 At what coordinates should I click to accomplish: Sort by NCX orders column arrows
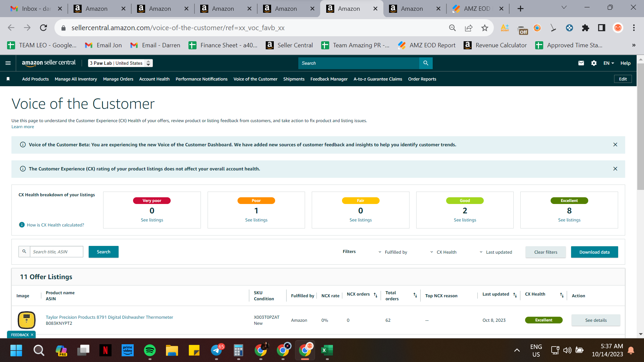point(375,295)
